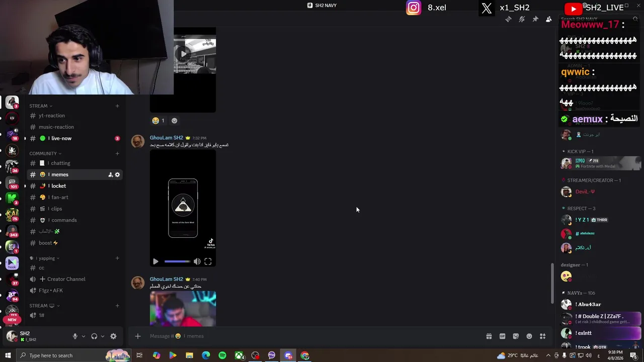Open threads in channel header
644x362 pixels.
(509, 19)
